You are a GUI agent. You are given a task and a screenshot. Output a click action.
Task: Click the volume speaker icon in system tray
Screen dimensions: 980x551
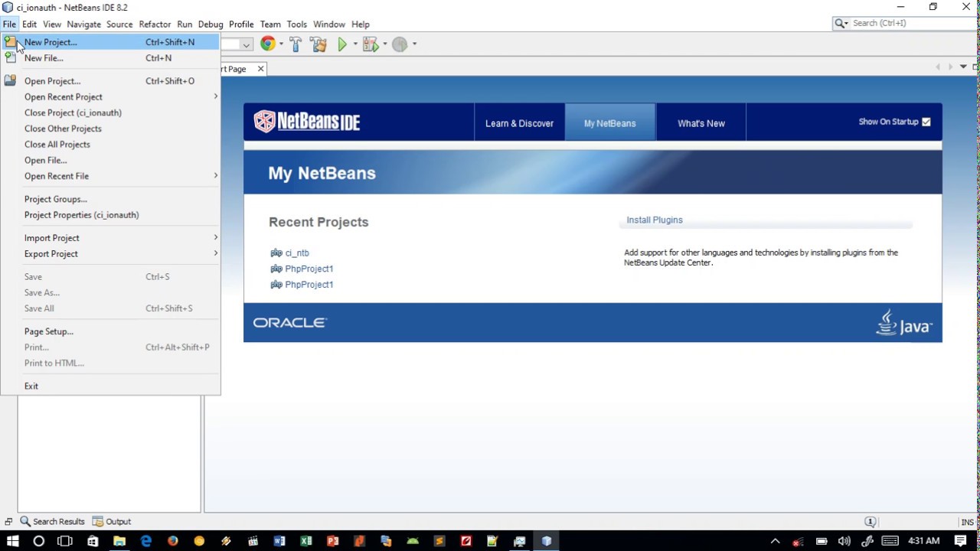(844, 541)
